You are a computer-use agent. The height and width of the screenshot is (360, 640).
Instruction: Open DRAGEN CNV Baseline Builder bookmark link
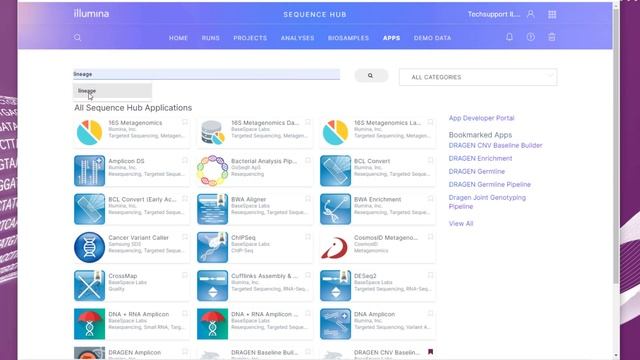click(496, 145)
